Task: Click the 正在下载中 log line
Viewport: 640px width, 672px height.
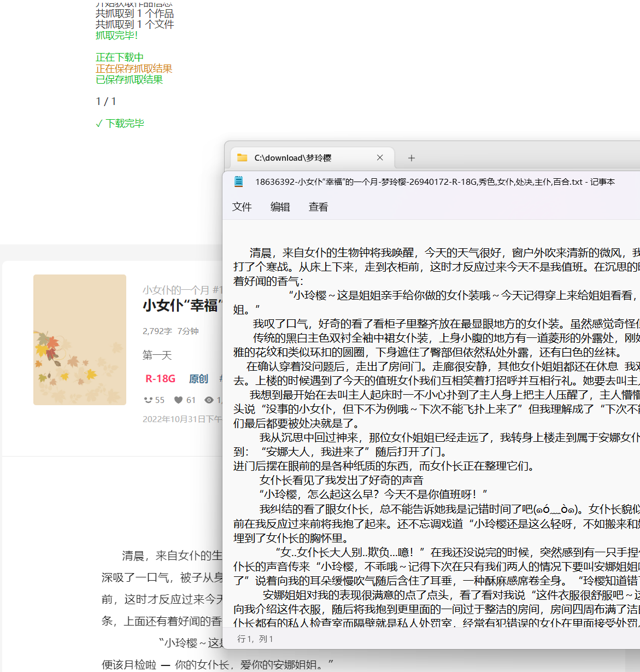Action: pyautogui.click(x=120, y=57)
